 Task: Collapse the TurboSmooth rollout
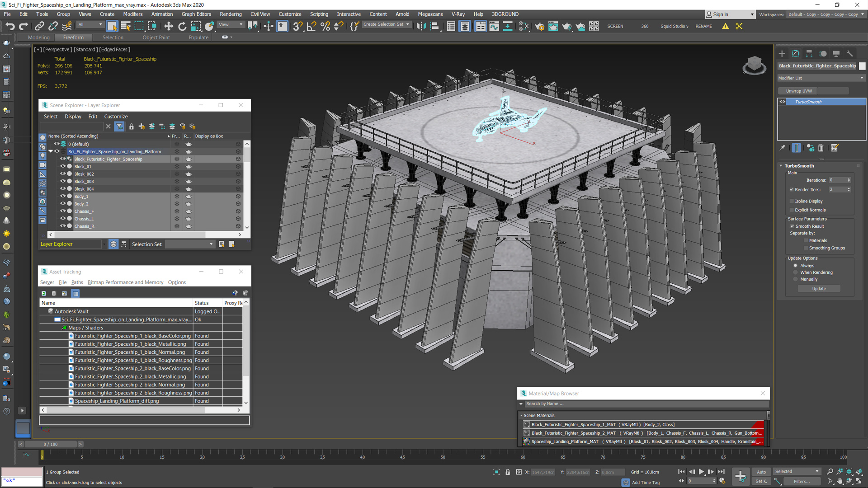tap(781, 166)
